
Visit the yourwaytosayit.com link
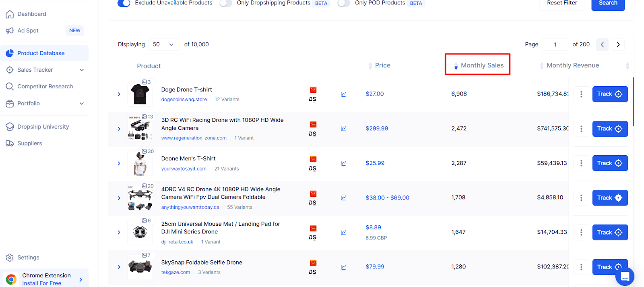point(184,169)
